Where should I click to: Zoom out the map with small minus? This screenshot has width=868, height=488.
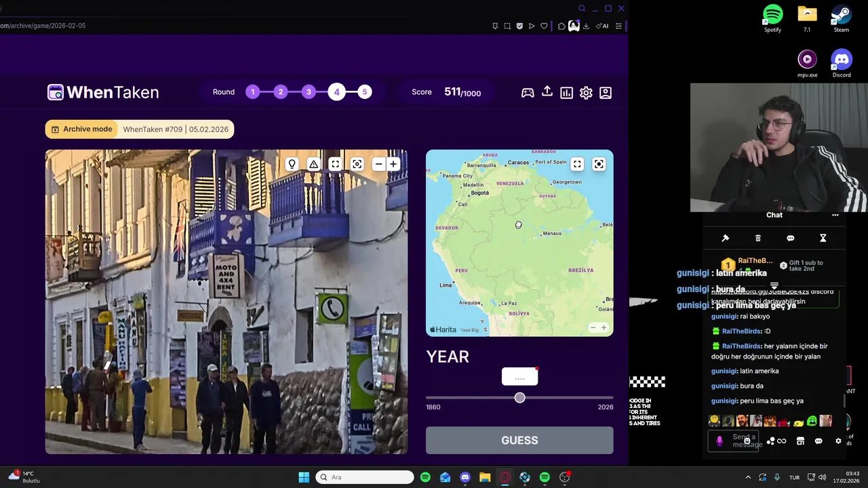coord(593,328)
